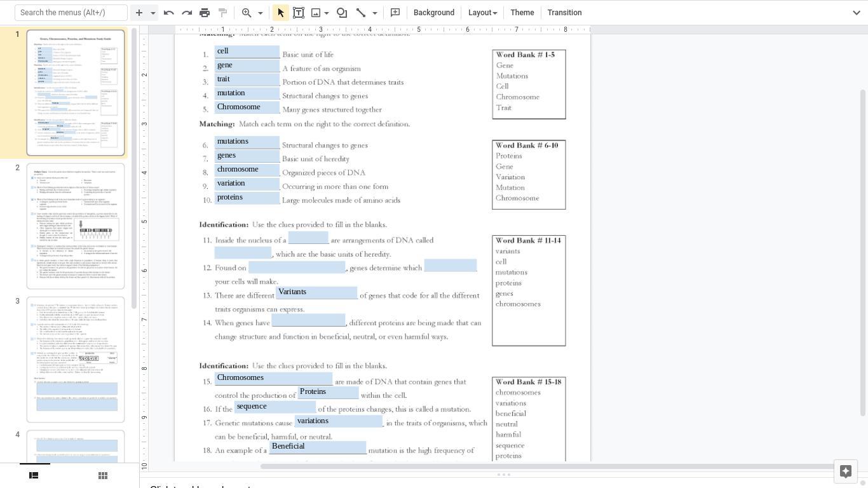The image size is (868, 488).
Task: Expand the insert image dropdown arrow
Action: point(327,13)
